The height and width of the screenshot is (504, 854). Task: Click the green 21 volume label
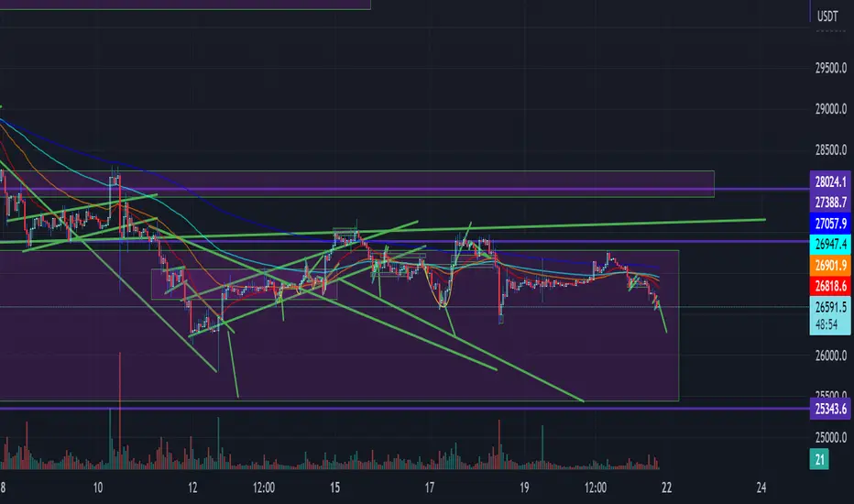(x=819, y=459)
